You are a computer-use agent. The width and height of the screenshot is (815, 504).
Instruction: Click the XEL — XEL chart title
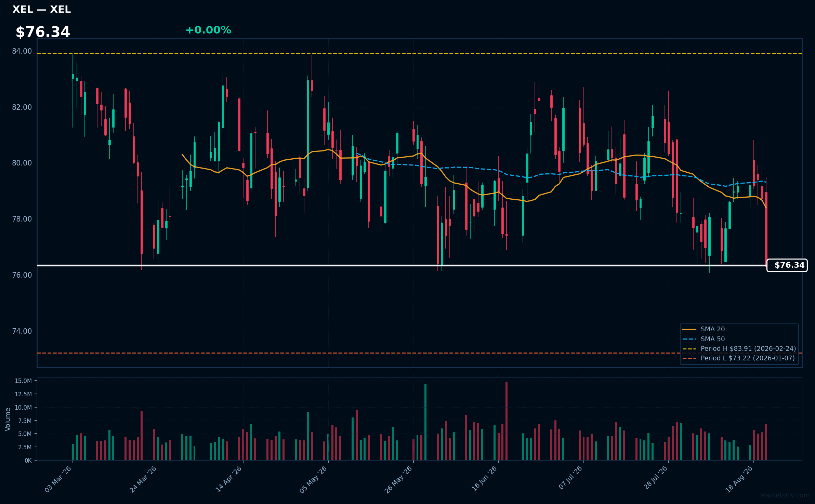coord(41,9)
